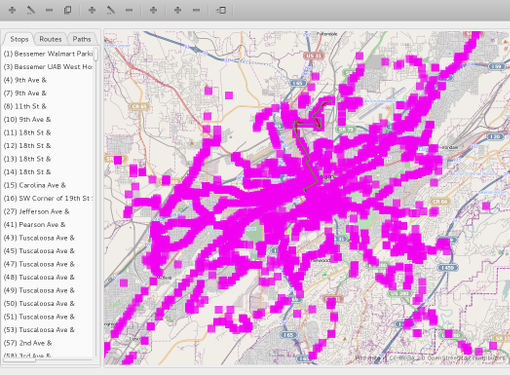Viewport: 510px width, 375px height.
Task: Click the first remove (minus) toolbar icon
Action: [x=49, y=10]
